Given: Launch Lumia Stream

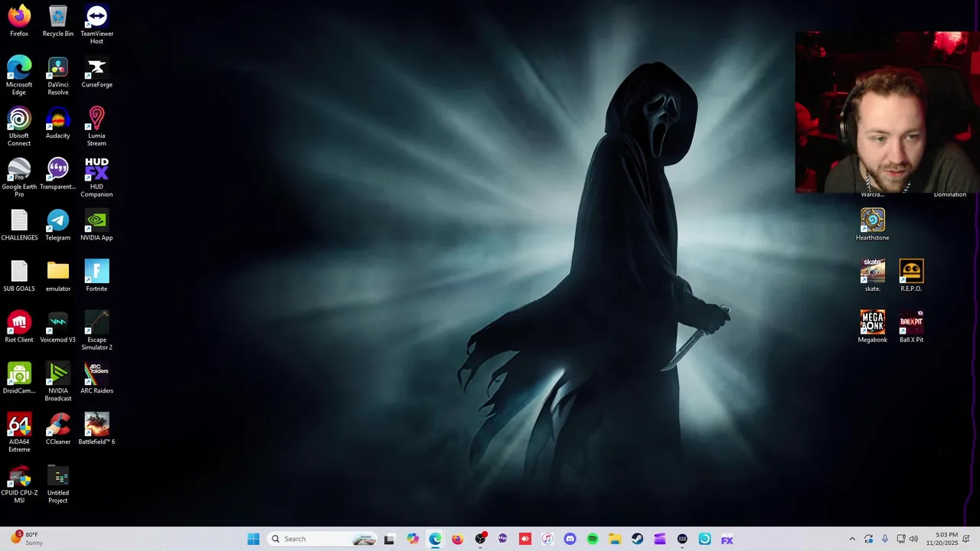Looking at the screenshot, I should pyautogui.click(x=96, y=126).
